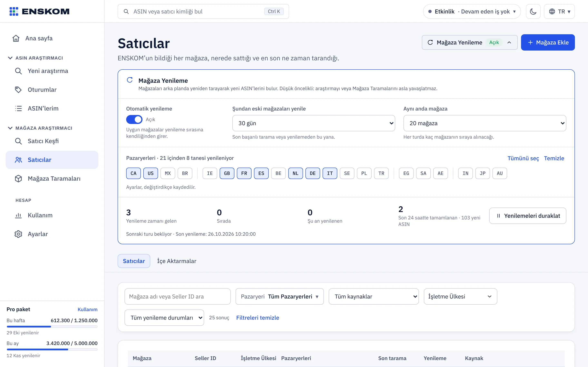The width and height of the screenshot is (588, 367).
Task: Open the 30 gün age dropdown
Action: coord(313,123)
